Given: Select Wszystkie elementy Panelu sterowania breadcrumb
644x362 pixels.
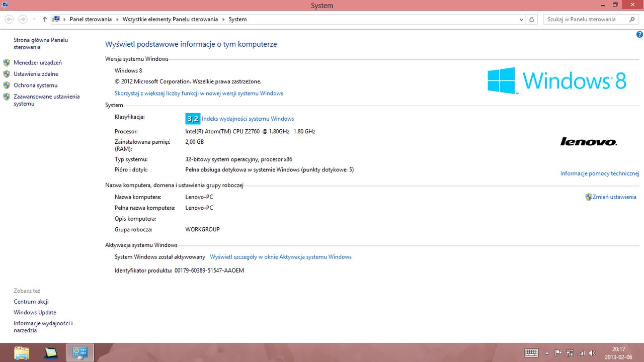Looking at the screenshot, I should (x=170, y=19).
